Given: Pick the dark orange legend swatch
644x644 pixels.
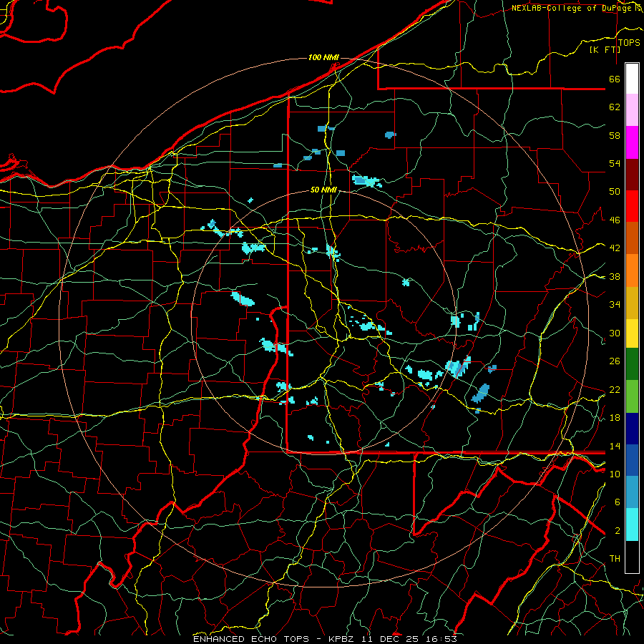Looking at the screenshot, I should point(632,238).
